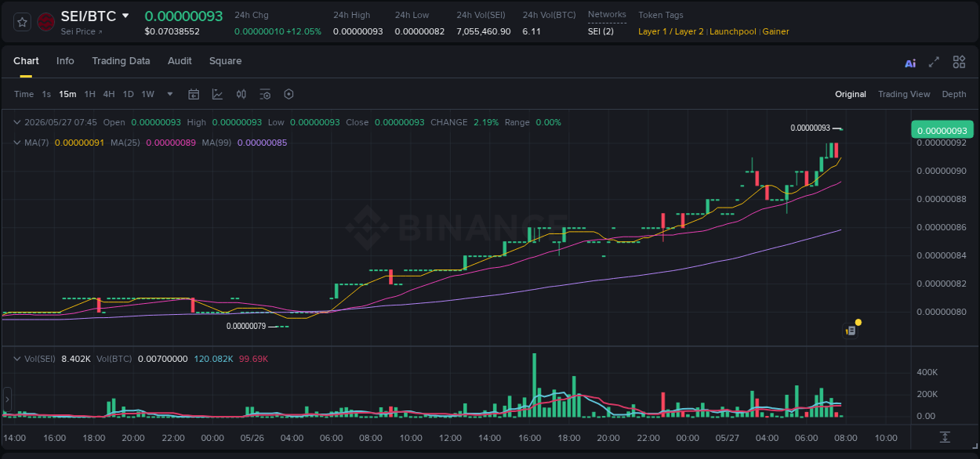Click the MA(99) purple value 0.00000085
The height and width of the screenshot is (459, 980).
(x=262, y=143)
